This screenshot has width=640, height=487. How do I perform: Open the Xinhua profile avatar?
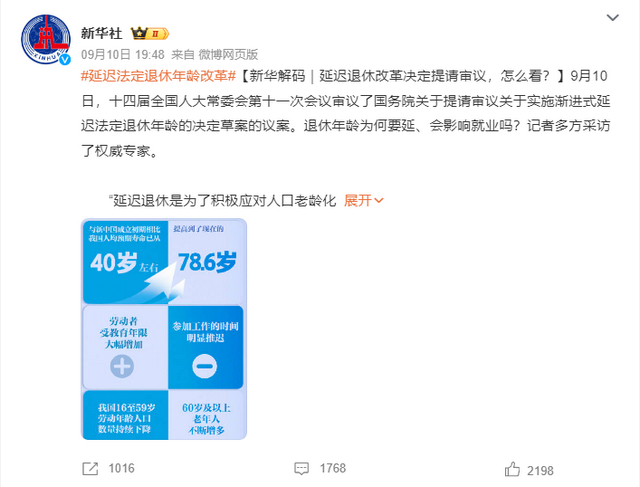[x=46, y=39]
